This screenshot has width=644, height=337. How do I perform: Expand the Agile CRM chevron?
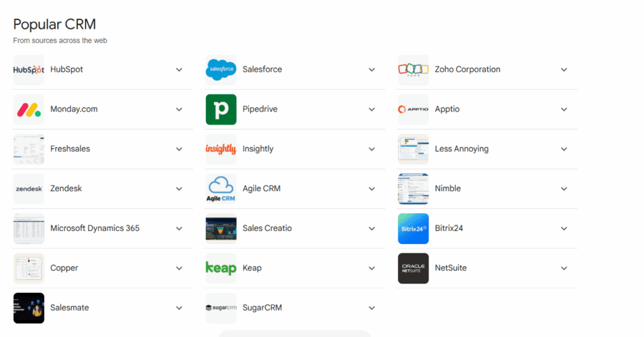(x=372, y=189)
